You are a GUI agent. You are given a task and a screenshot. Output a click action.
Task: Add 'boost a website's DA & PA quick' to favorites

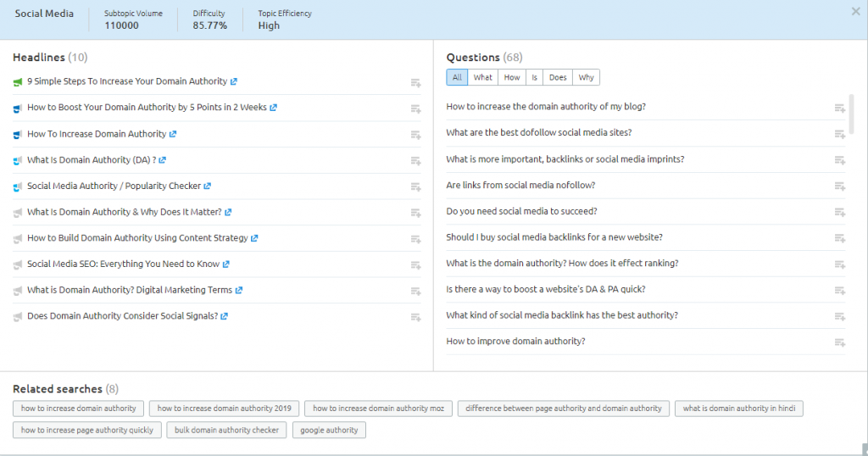click(840, 291)
